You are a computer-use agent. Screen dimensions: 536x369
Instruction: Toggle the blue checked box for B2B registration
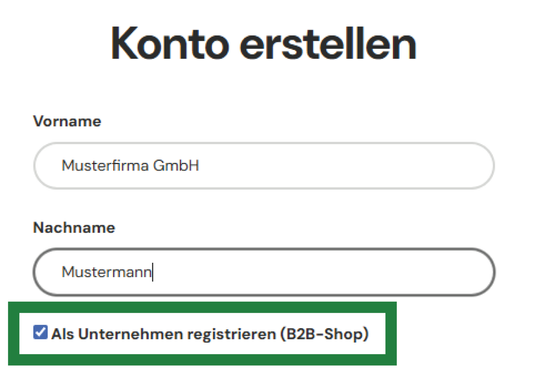pos(40,332)
